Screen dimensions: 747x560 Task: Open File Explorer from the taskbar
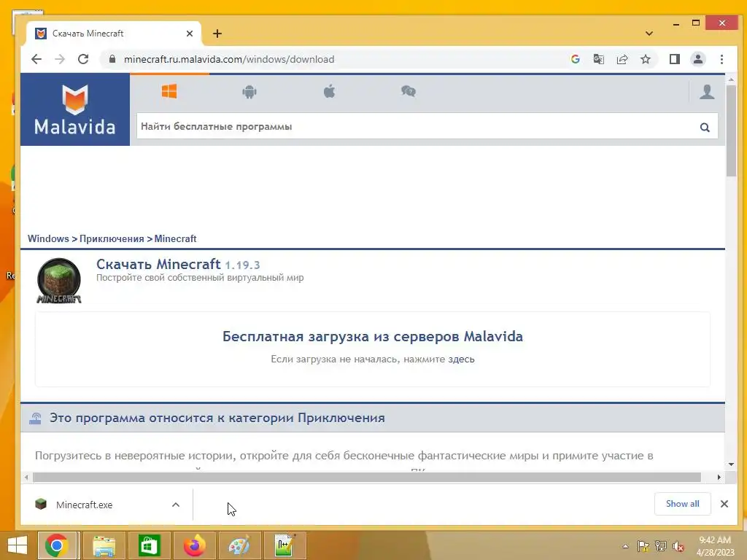[104, 545]
